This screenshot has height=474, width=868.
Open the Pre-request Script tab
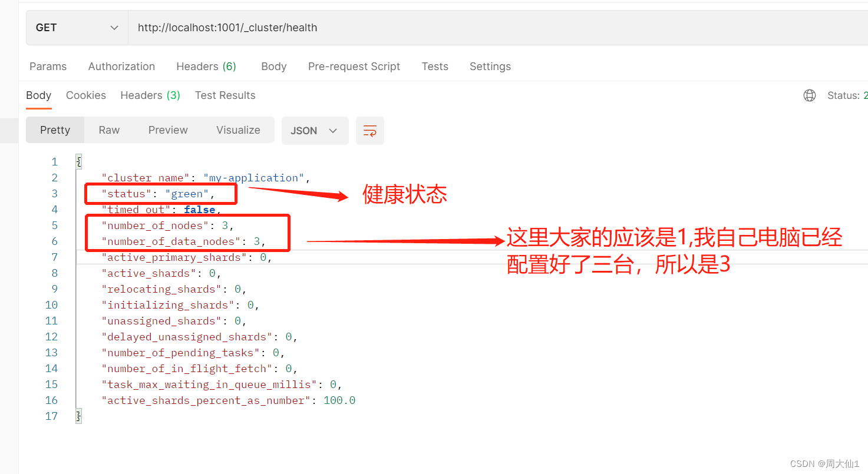tap(354, 67)
